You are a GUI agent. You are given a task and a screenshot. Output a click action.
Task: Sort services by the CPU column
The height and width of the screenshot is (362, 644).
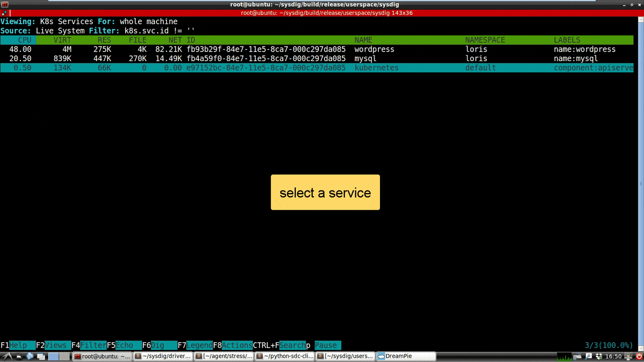pyautogui.click(x=24, y=40)
